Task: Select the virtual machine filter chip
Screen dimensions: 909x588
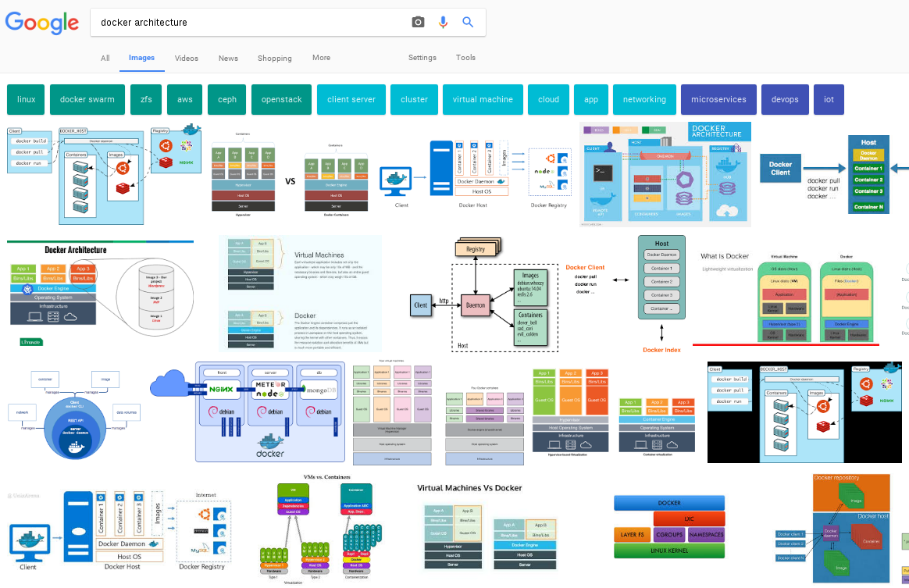Action: (x=483, y=99)
